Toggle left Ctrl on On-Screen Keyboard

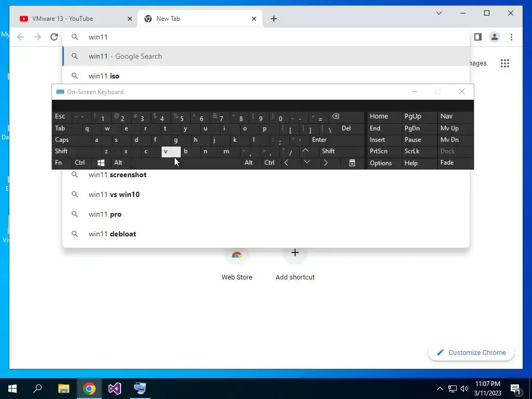82,163
